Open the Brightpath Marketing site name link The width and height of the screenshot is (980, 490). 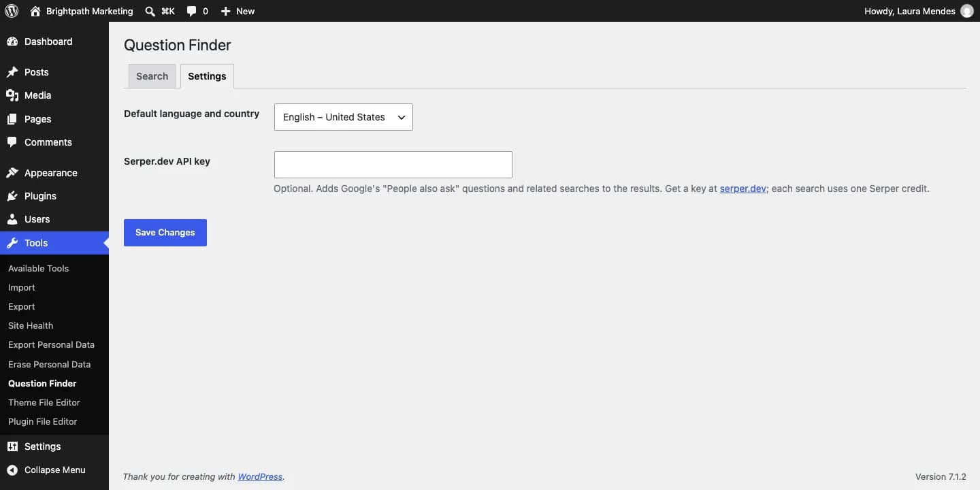coord(90,11)
